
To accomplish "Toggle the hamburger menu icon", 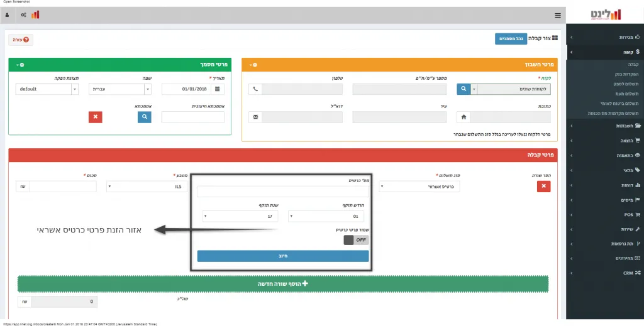I will pyautogui.click(x=557, y=16).
